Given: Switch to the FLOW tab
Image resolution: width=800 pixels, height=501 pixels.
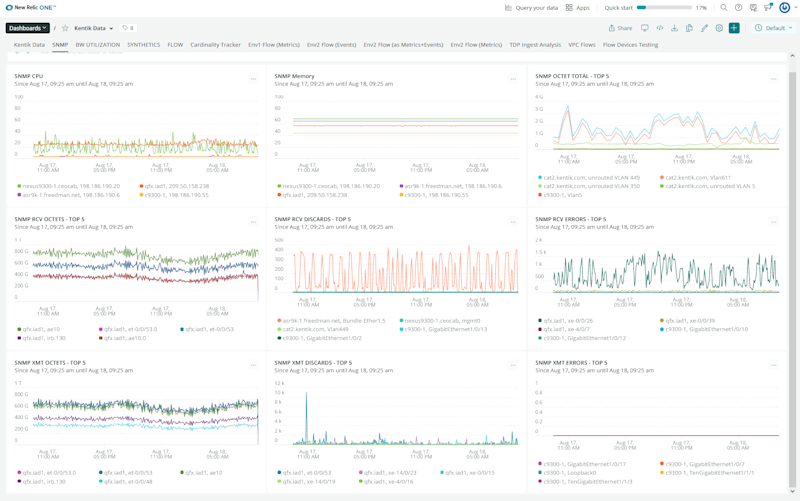Looking at the screenshot, I should pos(175,45).
